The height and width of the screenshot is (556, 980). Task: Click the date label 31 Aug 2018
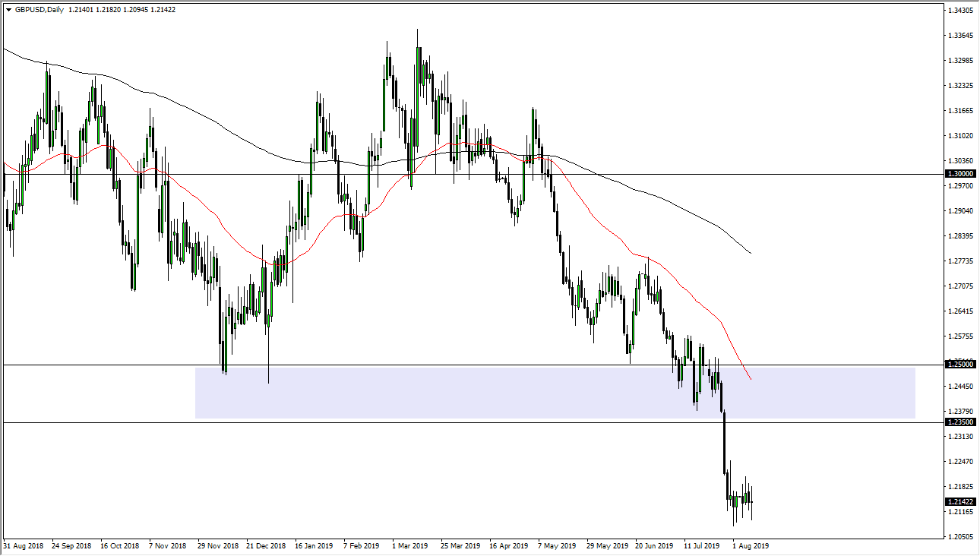24,545
